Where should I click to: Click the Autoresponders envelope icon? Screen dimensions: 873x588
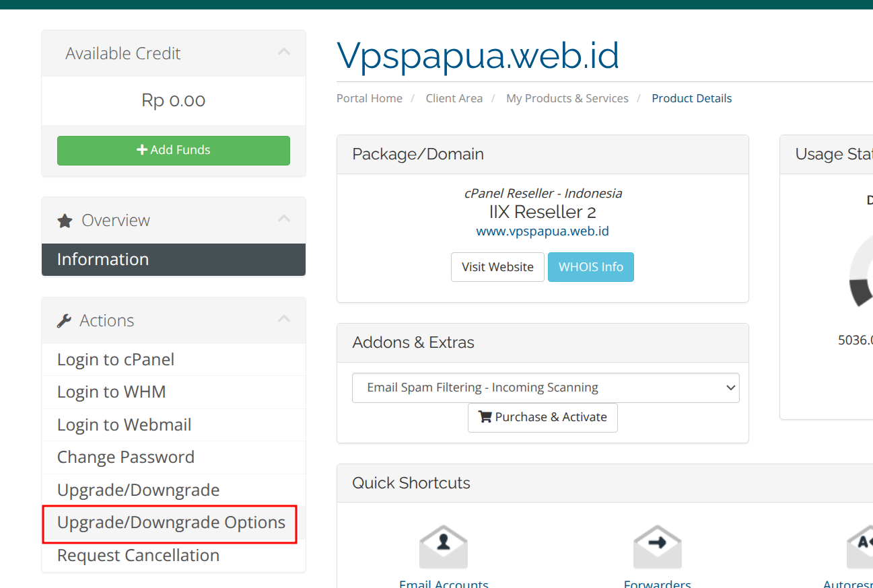point(860,546)
